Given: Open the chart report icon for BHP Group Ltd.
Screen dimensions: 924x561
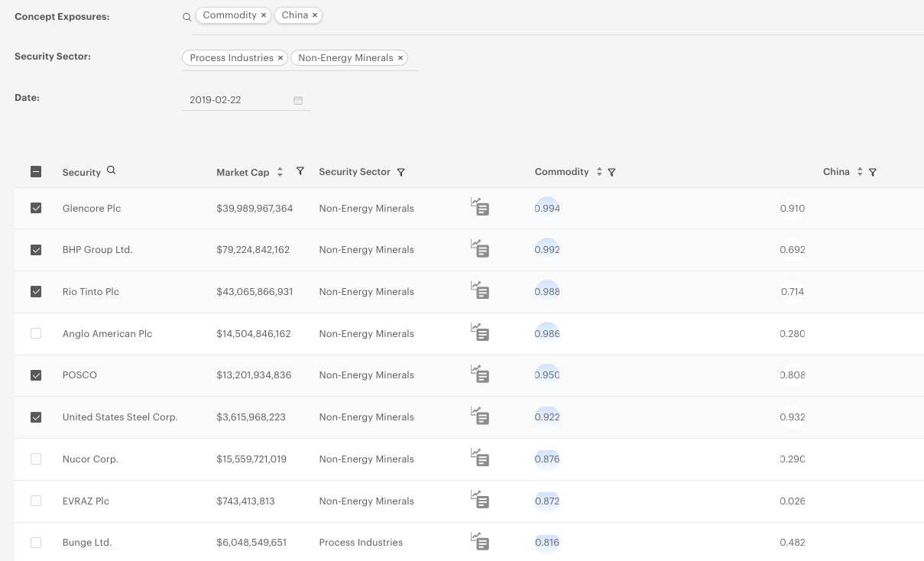Looking at the screenshot, I should pyautogui.click(x=480, y=249).
